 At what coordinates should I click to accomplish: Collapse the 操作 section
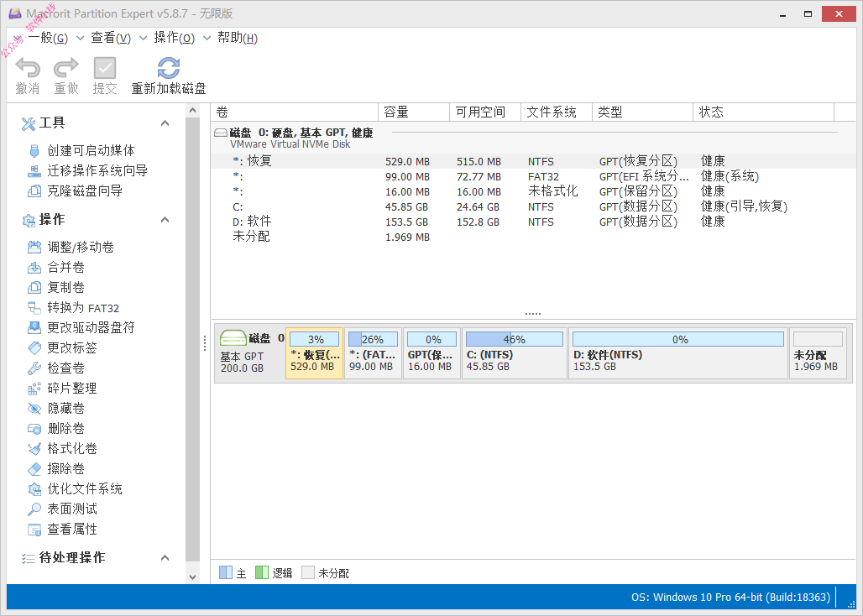pyautogui.click(x=165, y=220)
